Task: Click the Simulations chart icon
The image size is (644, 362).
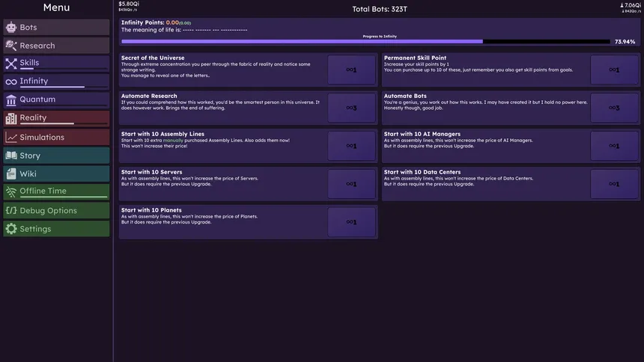Action: (11, 138)
